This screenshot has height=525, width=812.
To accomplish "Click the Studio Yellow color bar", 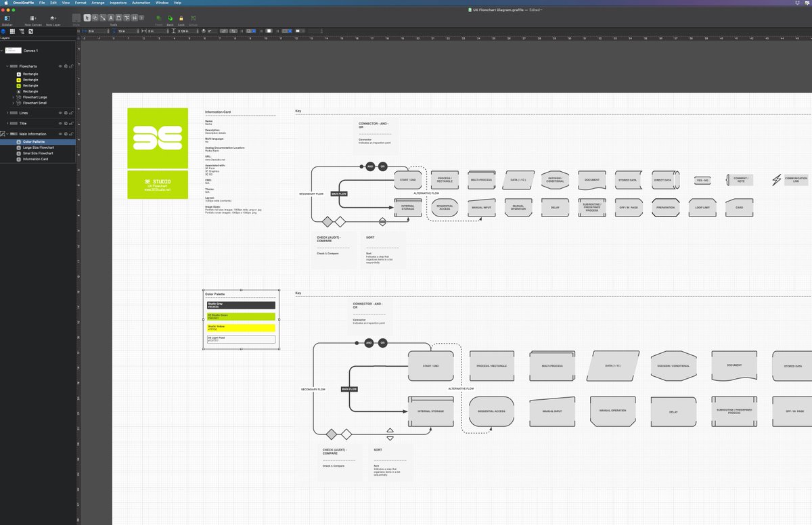I will pyautogui.click(x=241, y=327).
